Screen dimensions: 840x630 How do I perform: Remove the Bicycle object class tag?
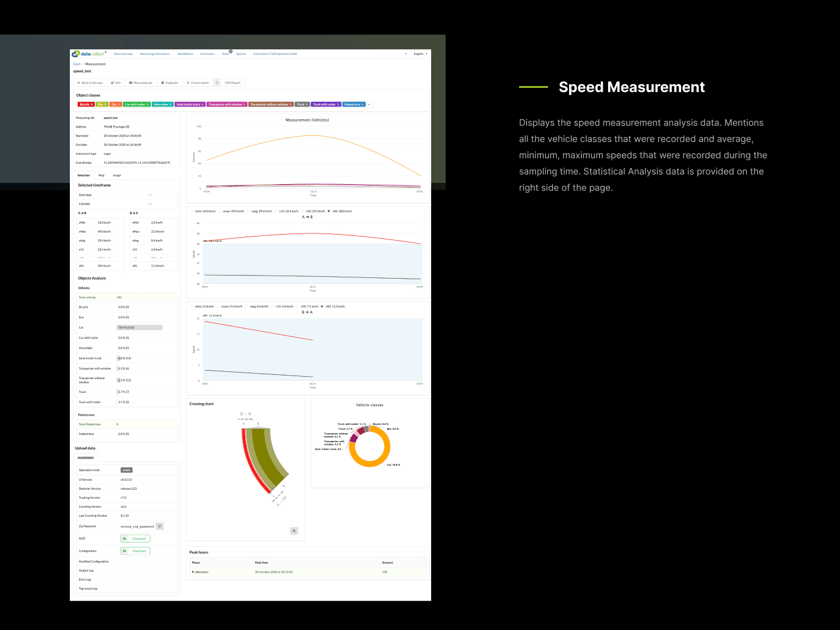click(92, 105)
